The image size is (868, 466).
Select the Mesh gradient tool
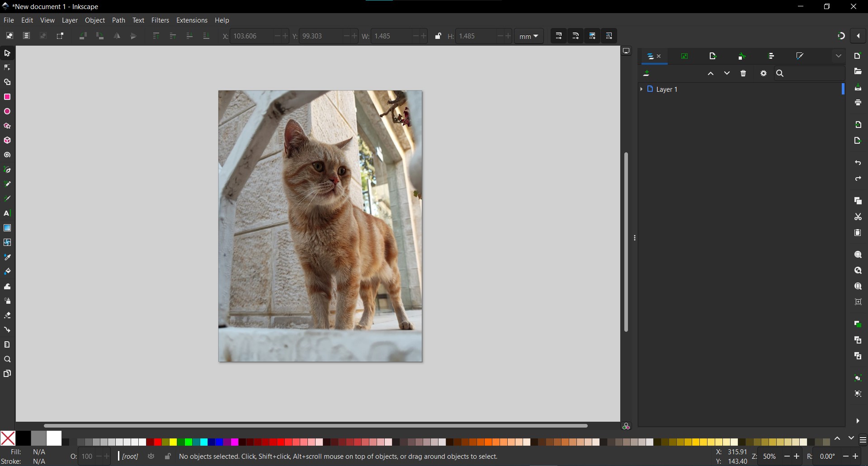[x=7, y=243]
